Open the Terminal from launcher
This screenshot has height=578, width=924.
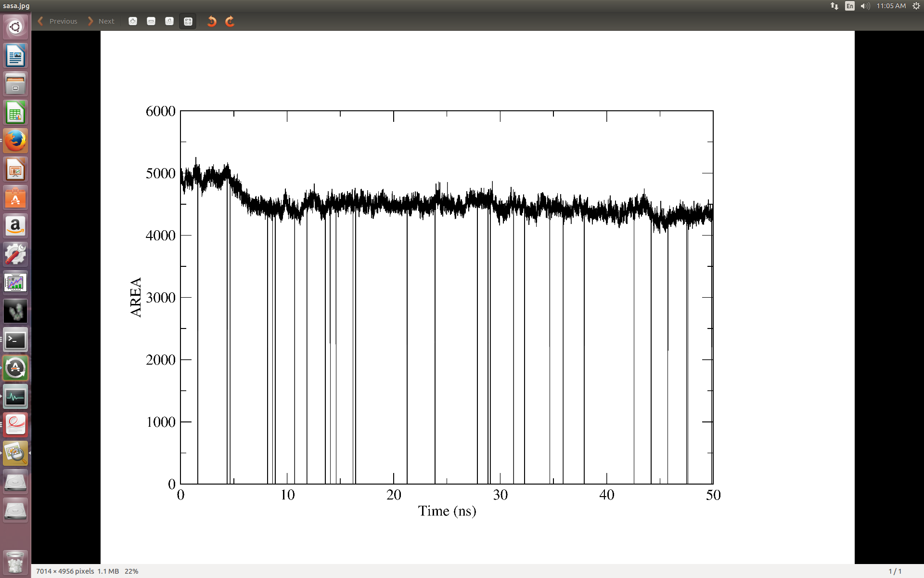point(15,341)
